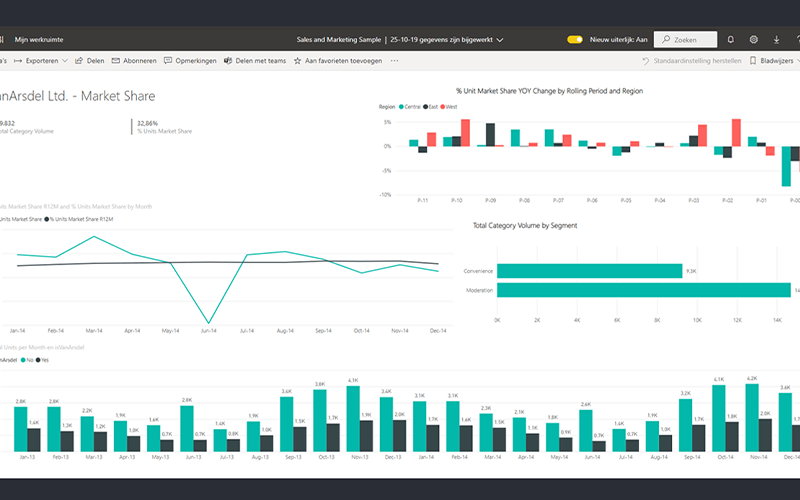800x500 pixels.
Task: Click the 4.2K data label above Nov-14
Action: pos(752,379)
